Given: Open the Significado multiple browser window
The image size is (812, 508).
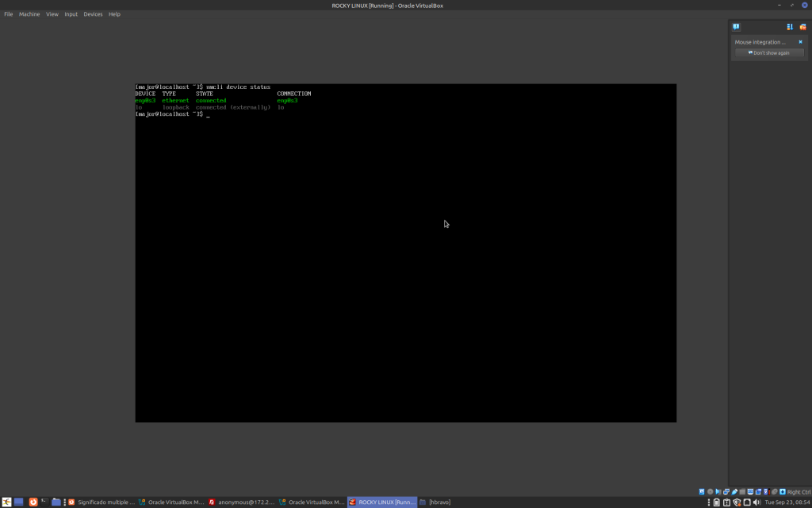Looking at the screenshot, I should point(101,502).
